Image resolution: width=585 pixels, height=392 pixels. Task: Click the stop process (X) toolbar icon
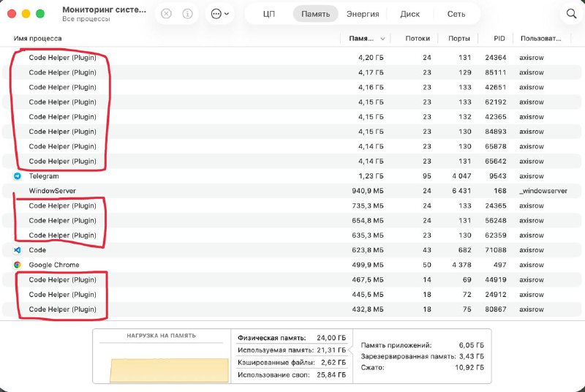click(166, 14)
